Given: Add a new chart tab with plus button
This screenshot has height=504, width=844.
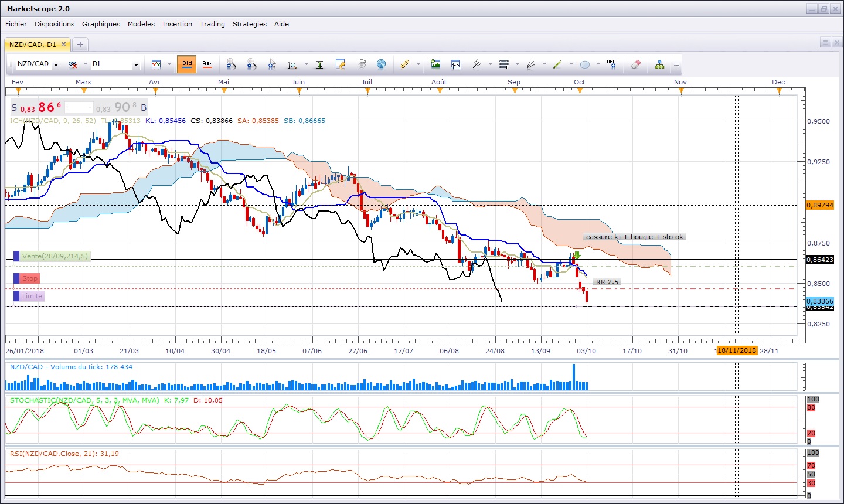Looking at the screenshot, I should pyautogui.click(x=80, y=44).
